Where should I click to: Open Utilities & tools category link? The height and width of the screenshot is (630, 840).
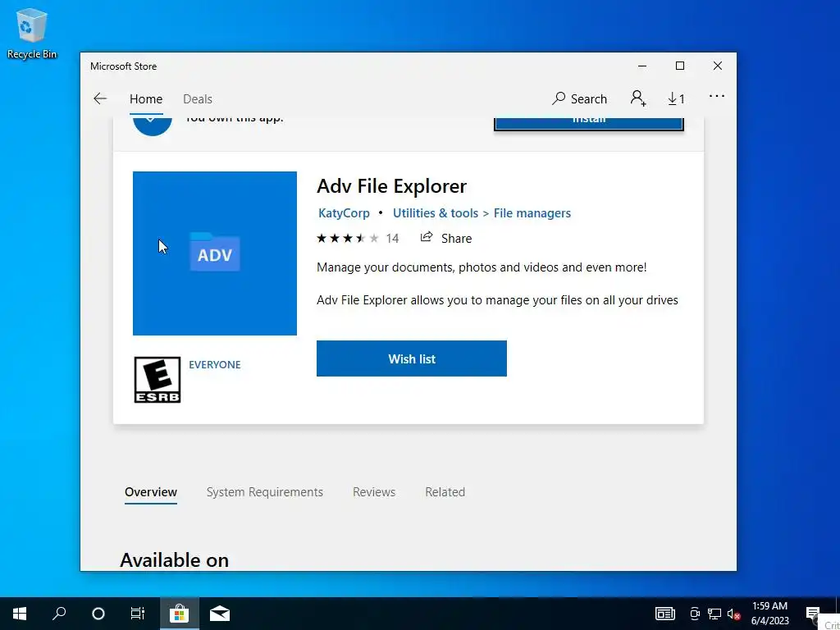coord(436,213)
